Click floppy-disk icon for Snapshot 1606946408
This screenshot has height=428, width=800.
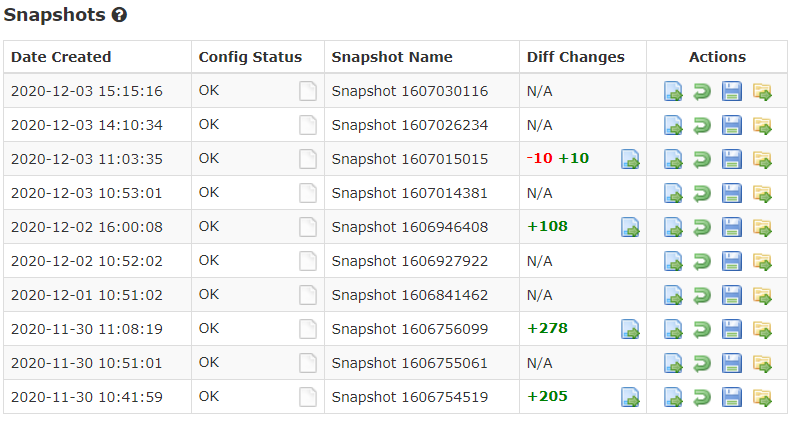[x=732, y=228]
